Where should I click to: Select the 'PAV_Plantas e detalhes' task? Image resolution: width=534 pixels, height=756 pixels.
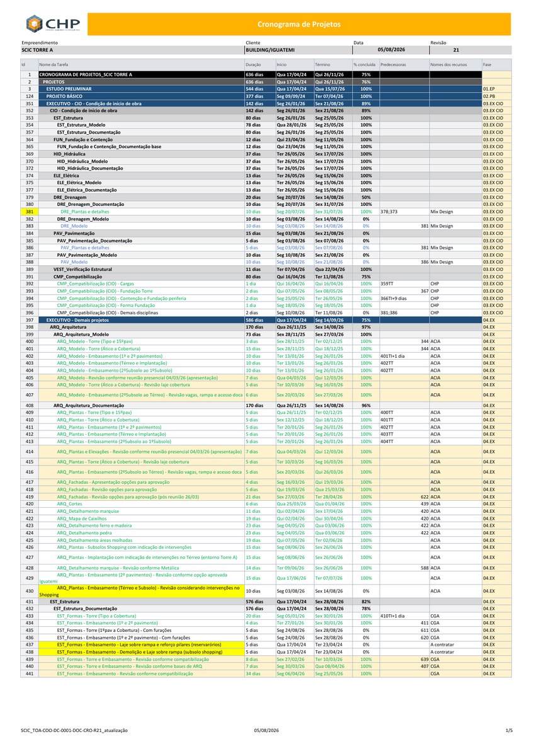pos(84,248)
